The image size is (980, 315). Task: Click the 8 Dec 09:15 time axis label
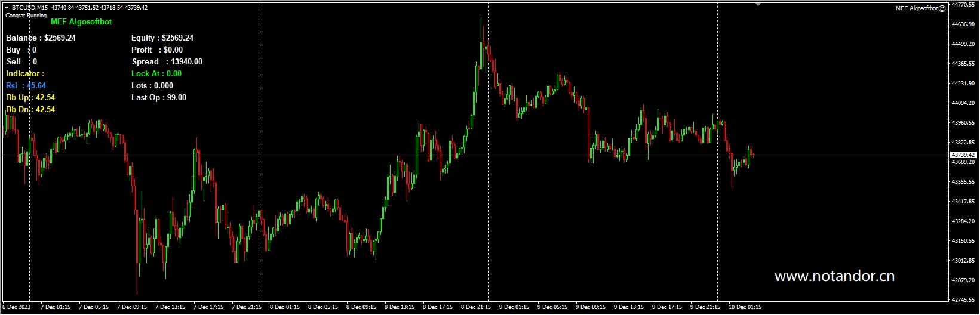361,307
